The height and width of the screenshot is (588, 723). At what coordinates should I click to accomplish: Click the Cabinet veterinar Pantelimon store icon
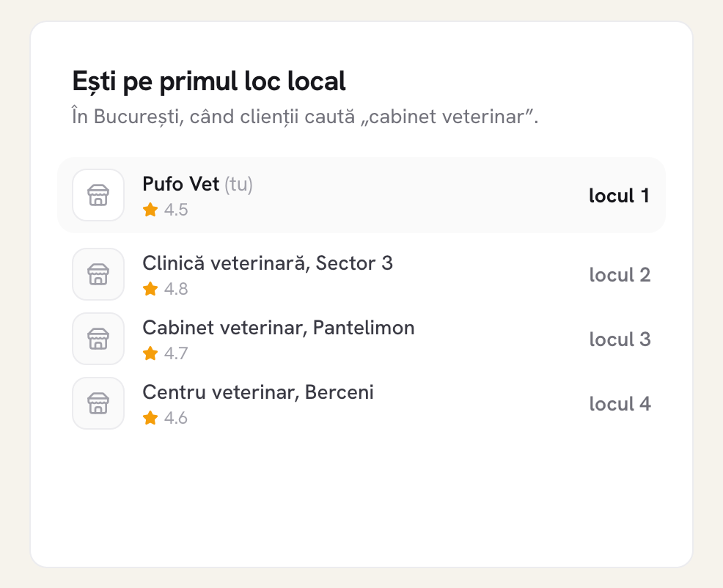coord(98,339)
